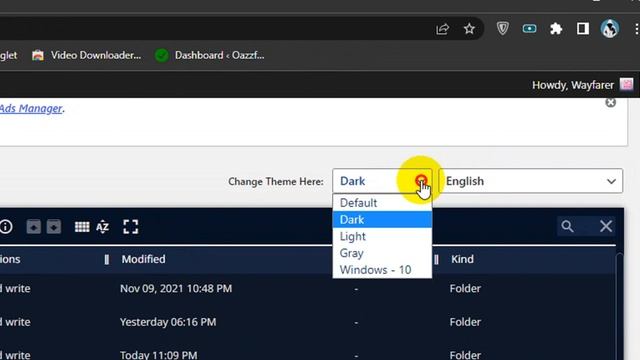The height and width of the screenshot is (360, 640).
Task: Switch to grid view icon
Action: click(82, 227)
